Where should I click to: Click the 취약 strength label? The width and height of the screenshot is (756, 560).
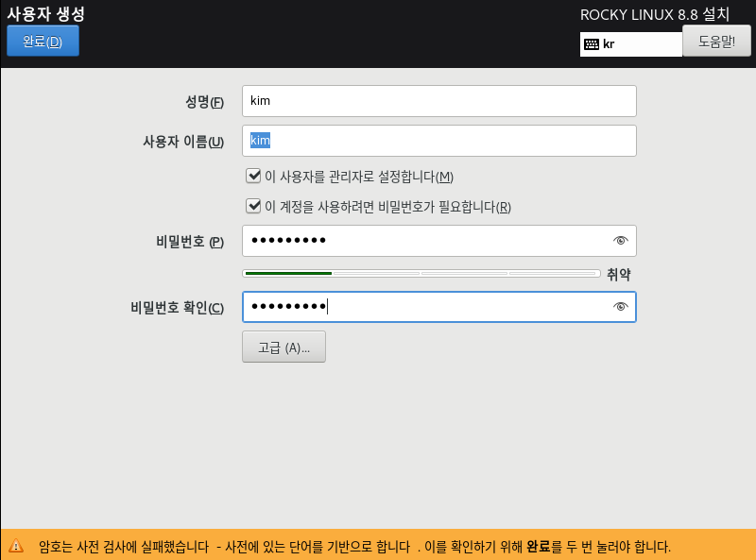[x=619, y=274]
